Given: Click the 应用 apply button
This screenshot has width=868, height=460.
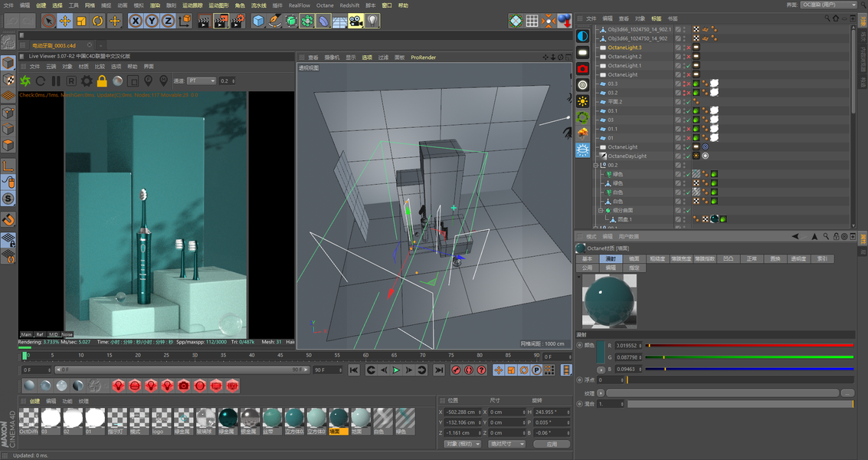Looking at the screenshot, I should [552, 444].
